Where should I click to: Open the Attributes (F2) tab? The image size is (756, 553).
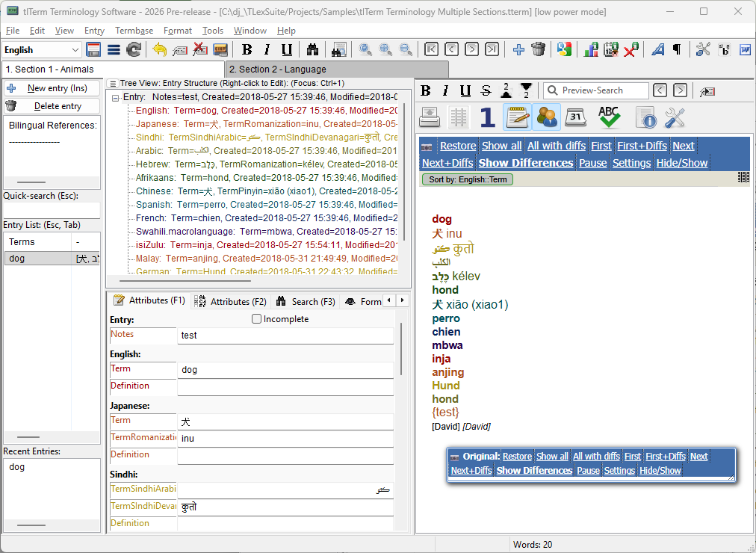231,302
